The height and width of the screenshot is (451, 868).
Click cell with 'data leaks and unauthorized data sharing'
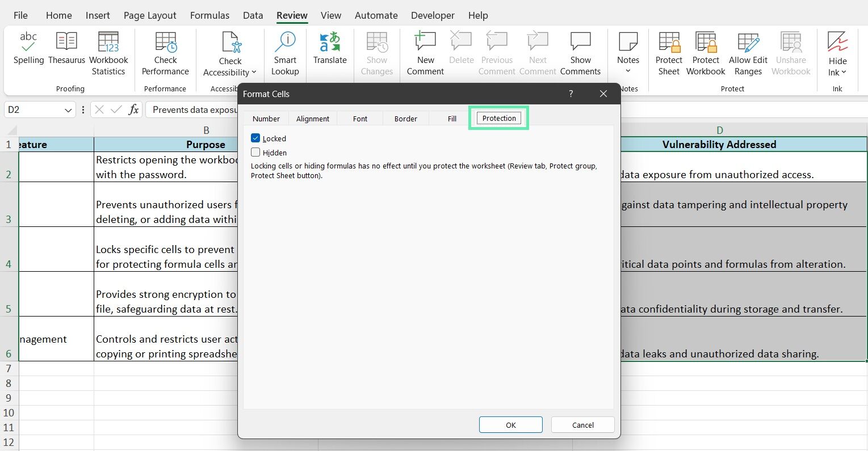pyautogui.click(x=719, y=339)
